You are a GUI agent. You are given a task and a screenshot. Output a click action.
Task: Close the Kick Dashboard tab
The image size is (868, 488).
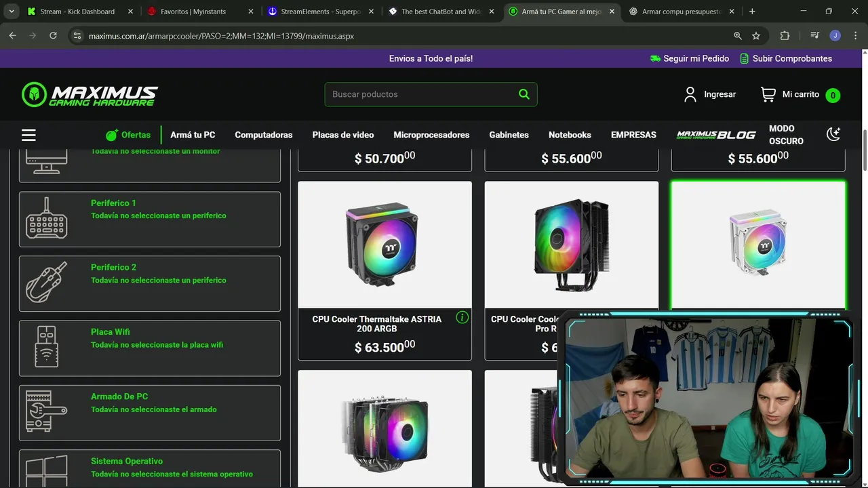pos(130,12)
